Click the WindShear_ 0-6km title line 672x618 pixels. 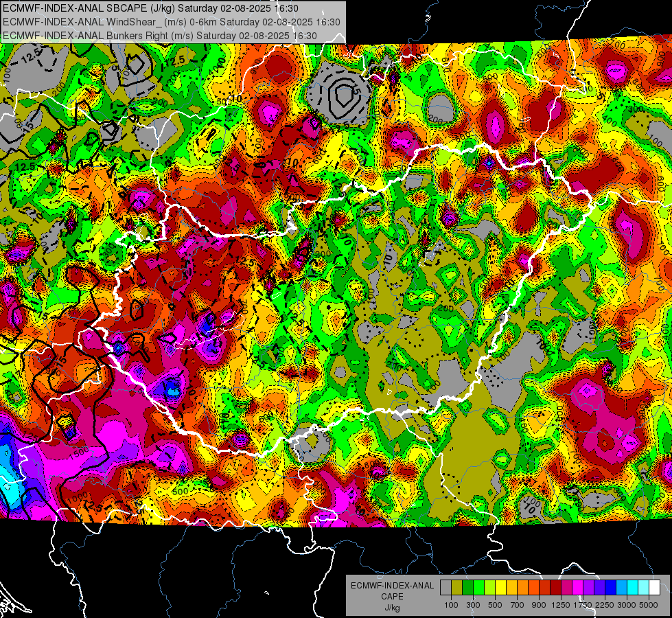172,22
